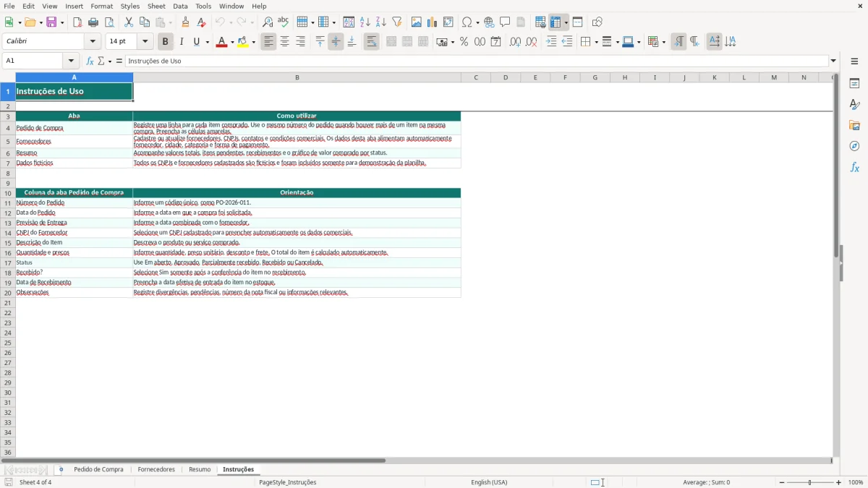This screenshot has width=868, height=488.
Task: Open the font size dropdown arrow
Action: 145,42
